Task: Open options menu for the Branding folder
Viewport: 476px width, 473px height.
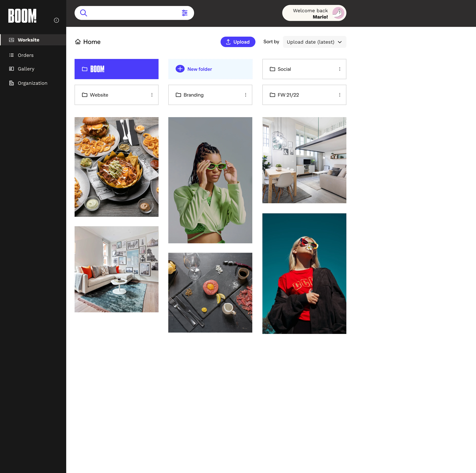Action: tap(246, 95)
